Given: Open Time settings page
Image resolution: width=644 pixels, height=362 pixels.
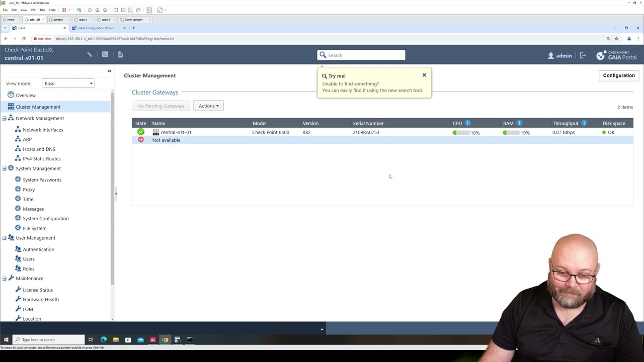Looking at the screenshot, I should pos(28,199).
